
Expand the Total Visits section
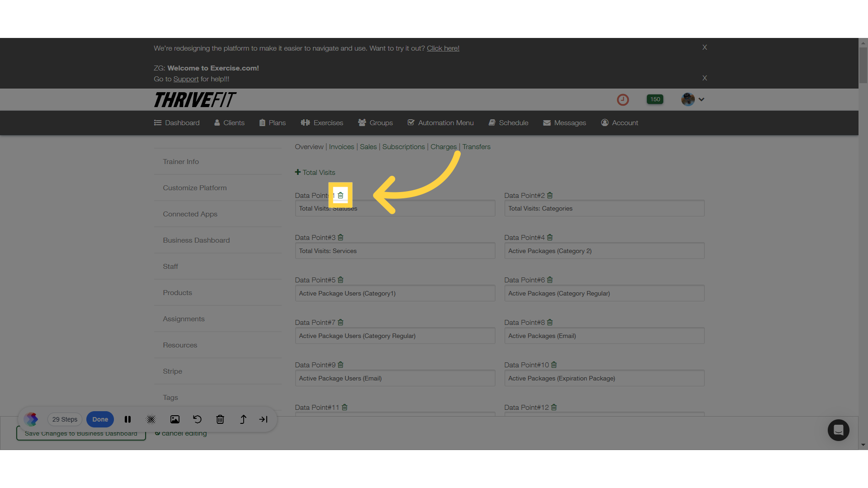[298, 172]
